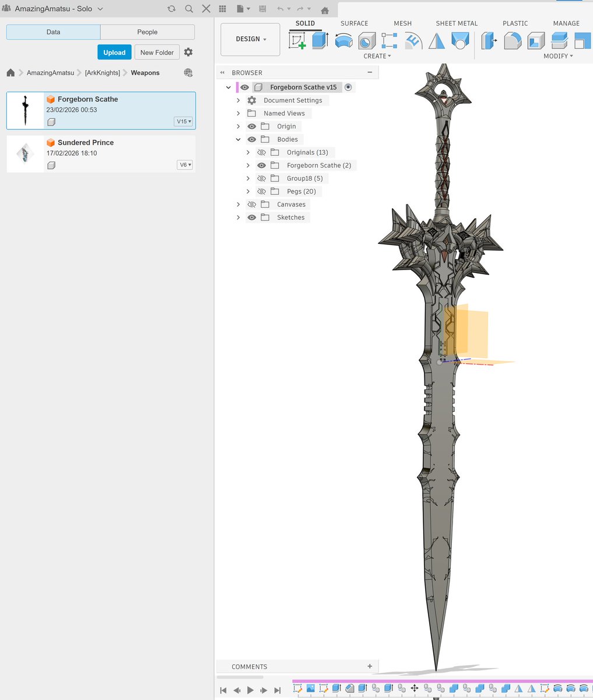Viewport: 593px width, 700px height.
Task: Click the Redo arrow
Action: pyautogui.click(x=300, y=9)
